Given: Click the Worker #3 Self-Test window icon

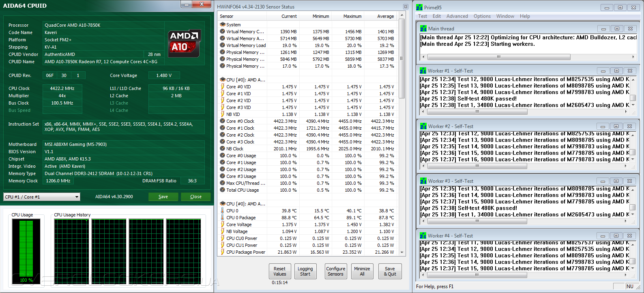Looking at the screenshot, I should 423,181.
